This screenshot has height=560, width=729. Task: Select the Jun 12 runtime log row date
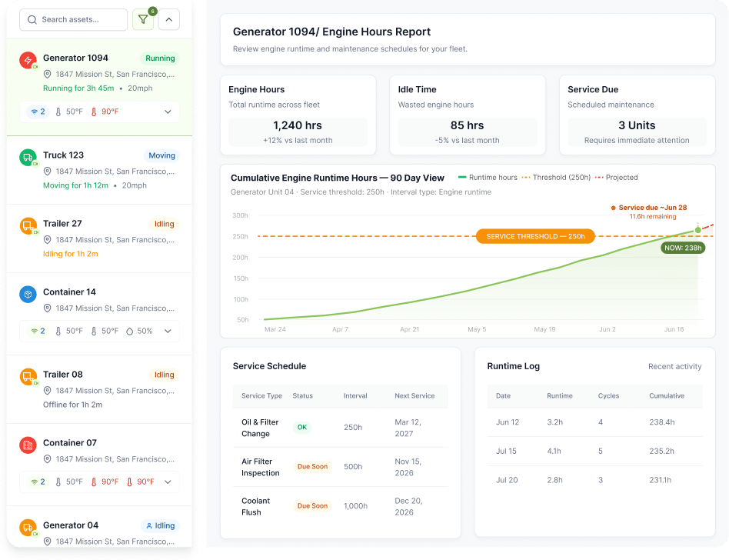[x=508, y=422]
